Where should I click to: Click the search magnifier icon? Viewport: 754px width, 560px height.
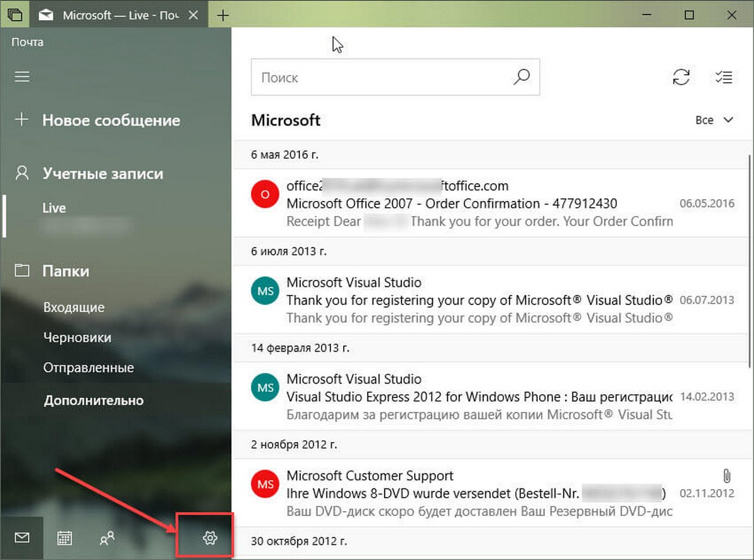pos(522,77)
